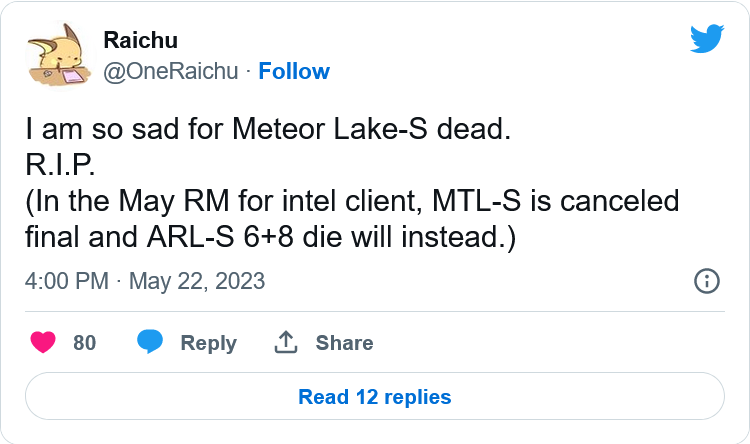This screenshot has height=444, width=750.
Task: Click the 80 likes count
Action: pos(85,343)
